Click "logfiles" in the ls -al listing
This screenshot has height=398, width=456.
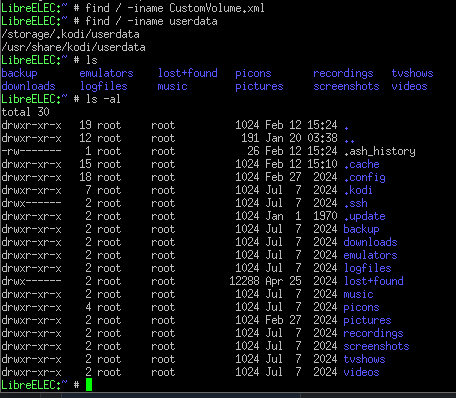point(368,268)
